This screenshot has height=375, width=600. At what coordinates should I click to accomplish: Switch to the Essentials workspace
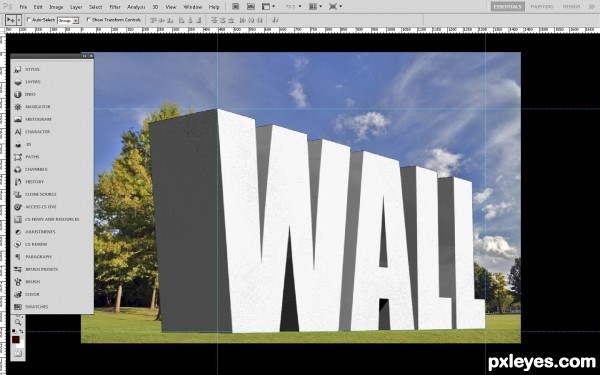pyautogui.click(x=508, y=7)
